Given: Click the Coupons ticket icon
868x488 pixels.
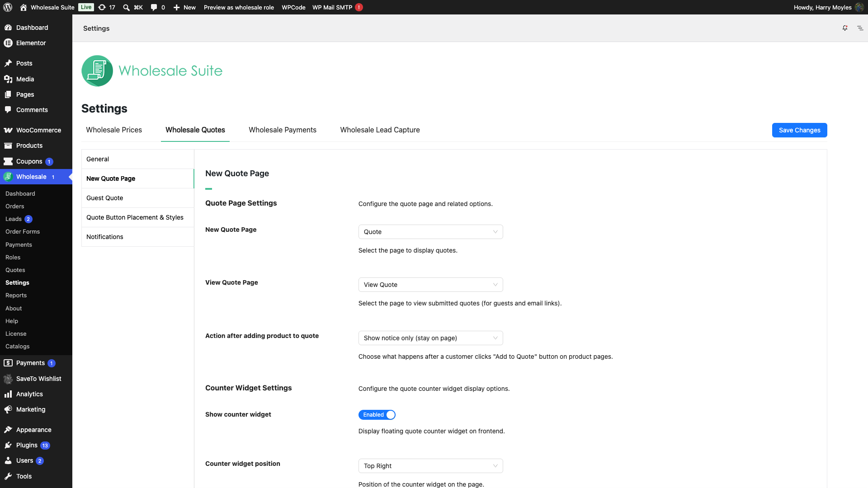Looking at the screenshot, I should click(8, 161).
